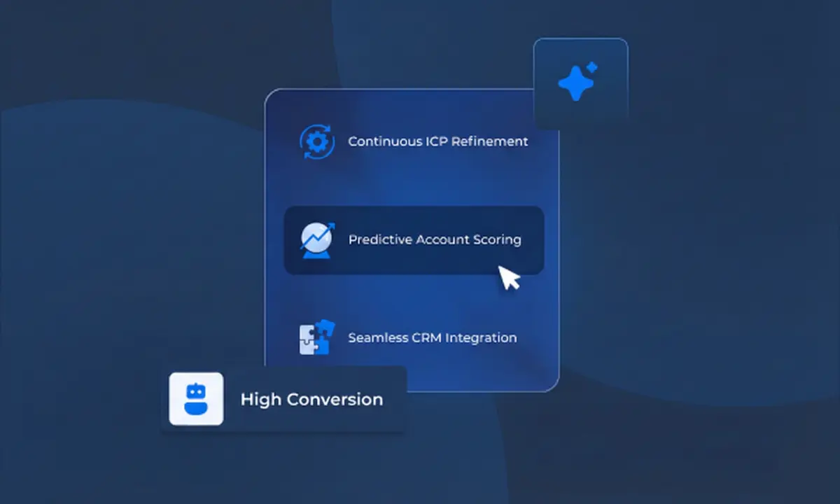Click the Predictive Account Scoring chart icon
This screenshot has height=504, width=840.
[316, 239]
